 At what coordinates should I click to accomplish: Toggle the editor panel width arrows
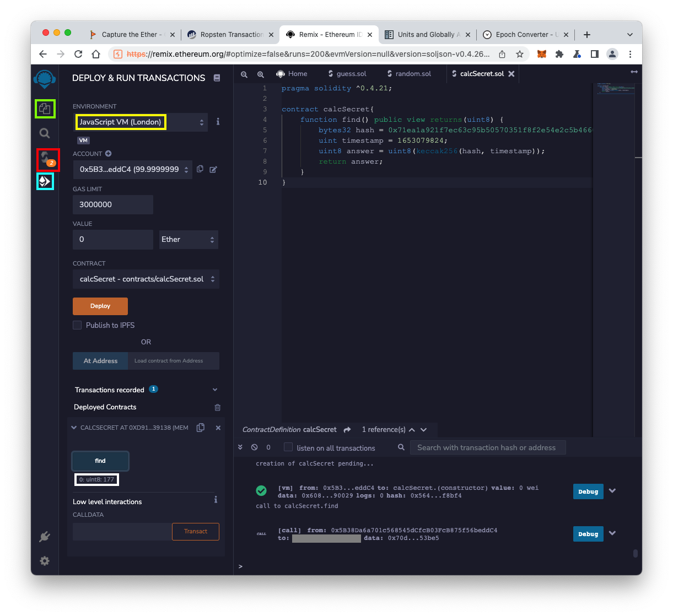(x=634, y=72)
